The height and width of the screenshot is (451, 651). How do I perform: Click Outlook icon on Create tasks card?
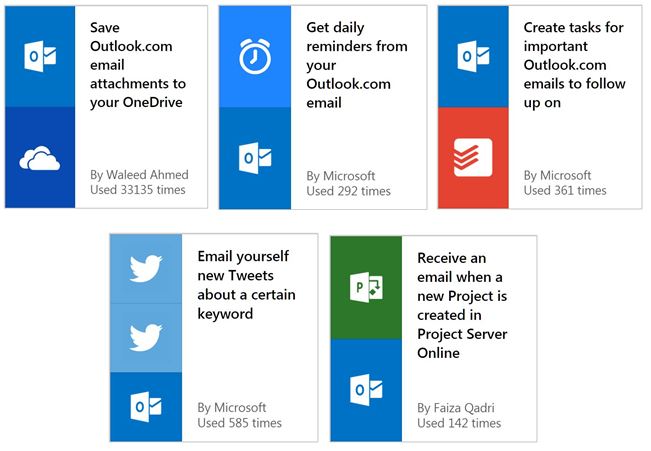pyautogui.click(x=473, y=56)
